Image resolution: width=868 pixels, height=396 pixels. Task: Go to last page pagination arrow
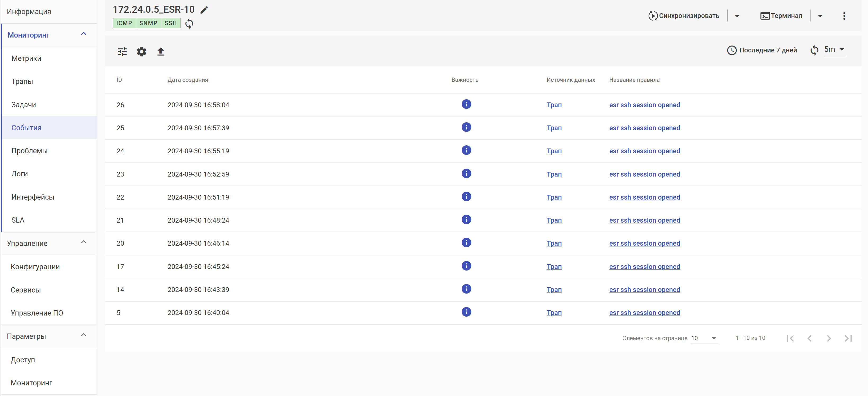click(x=848, y=338)
